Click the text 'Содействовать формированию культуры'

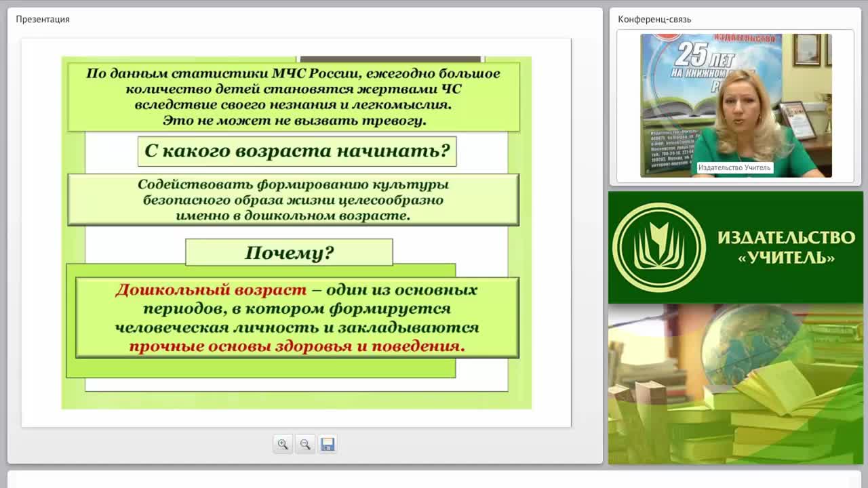click(293, 184)
